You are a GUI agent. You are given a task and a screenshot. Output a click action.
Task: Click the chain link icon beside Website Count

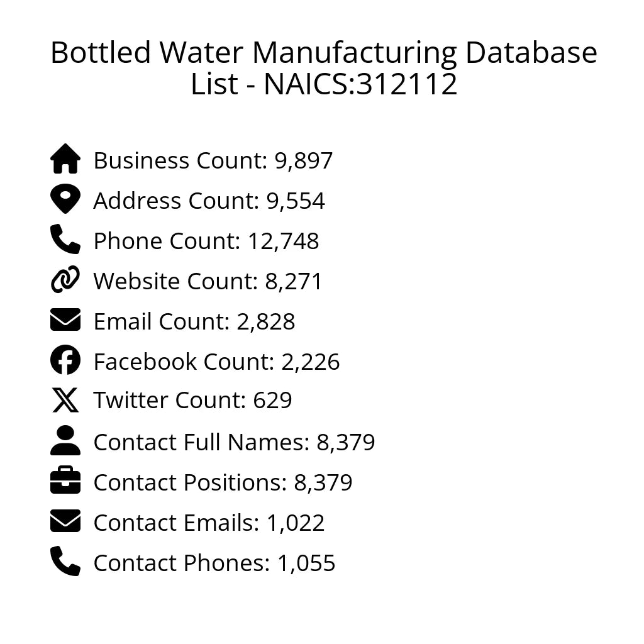(65, 280)
